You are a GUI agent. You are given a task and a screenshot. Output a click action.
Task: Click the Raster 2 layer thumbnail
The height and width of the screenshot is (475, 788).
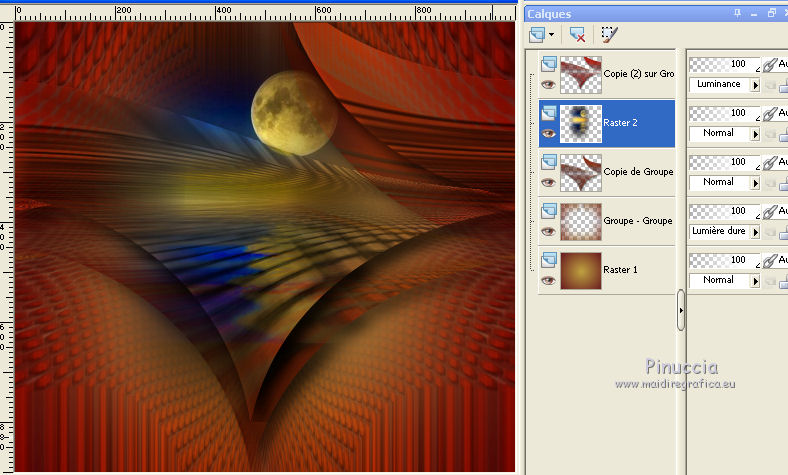pos(581,124)
